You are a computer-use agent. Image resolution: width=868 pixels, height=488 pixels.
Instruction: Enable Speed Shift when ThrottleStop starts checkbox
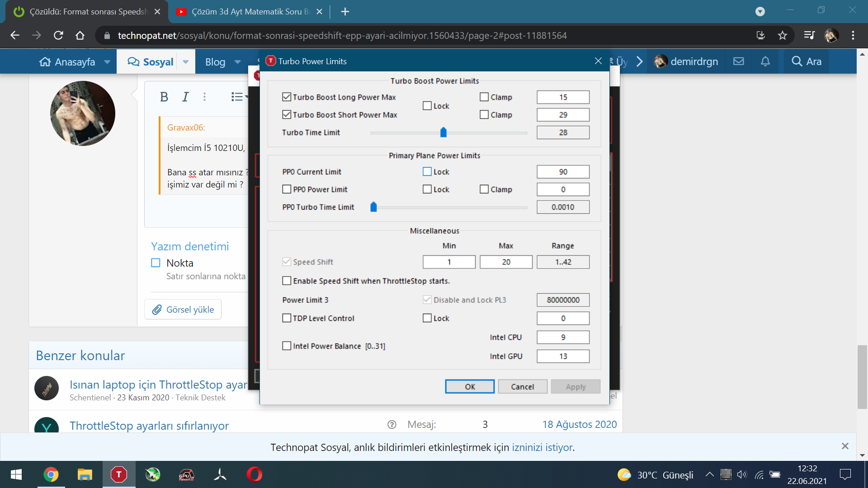click(x=287, y=281)
